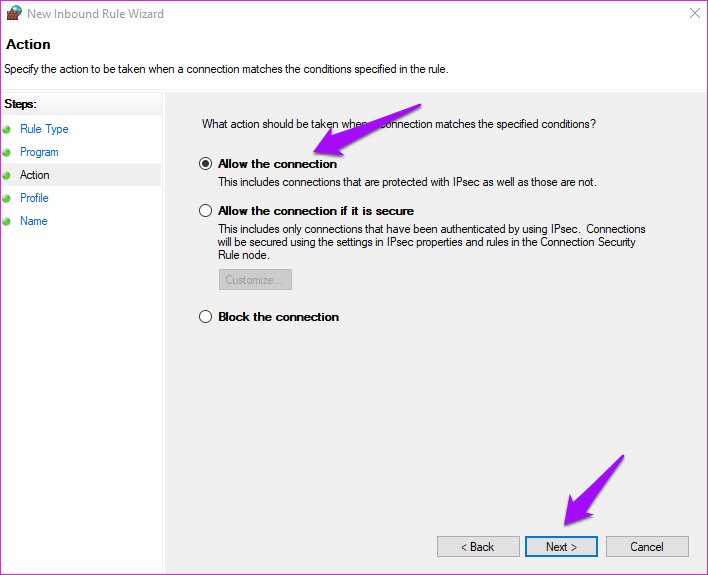
Task: Click the firewall wizard icon in title bar
Action: click(x=14, y=13)
